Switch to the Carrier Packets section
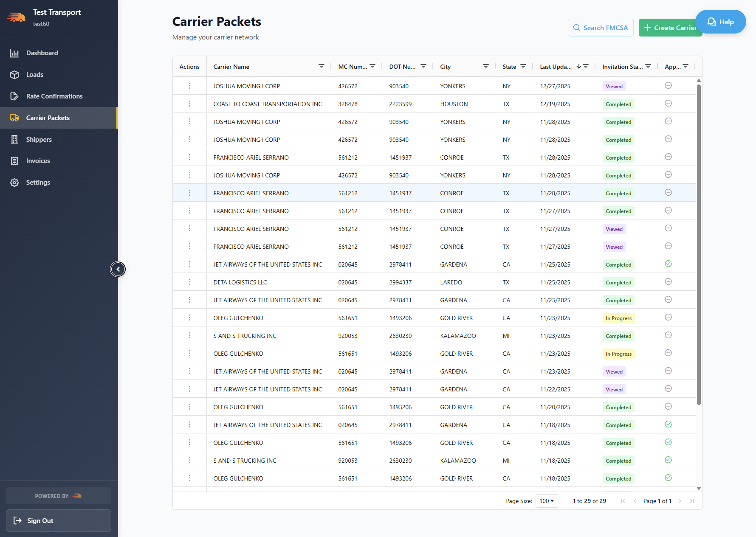The width and height of the screenshot is (756, 537). pos(48,118)
